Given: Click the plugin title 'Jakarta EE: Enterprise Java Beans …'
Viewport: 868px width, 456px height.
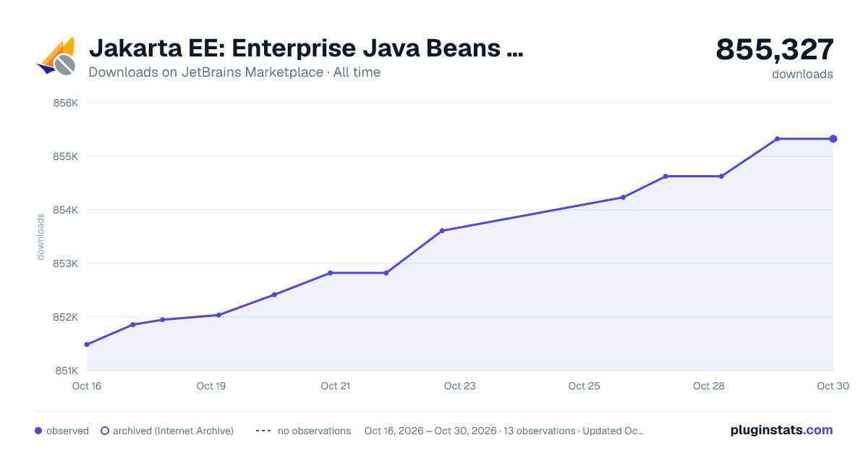Looking at the screenshot, I should [x=305, y=48].
